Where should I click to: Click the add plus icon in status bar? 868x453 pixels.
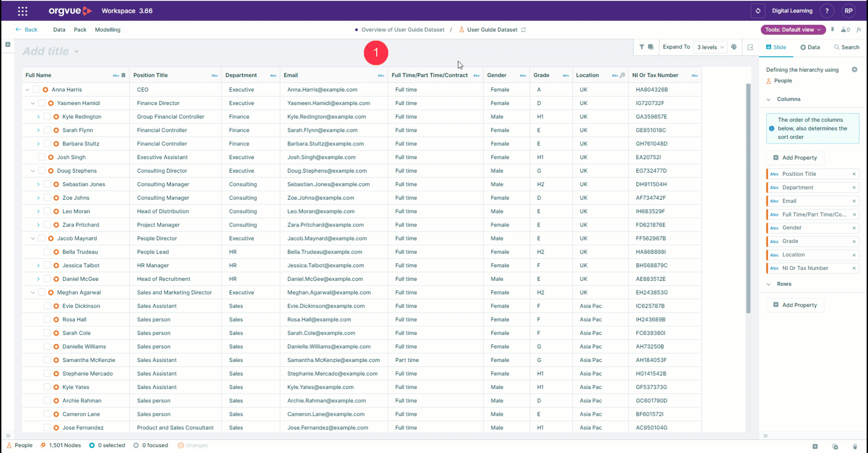click(815, 447)
